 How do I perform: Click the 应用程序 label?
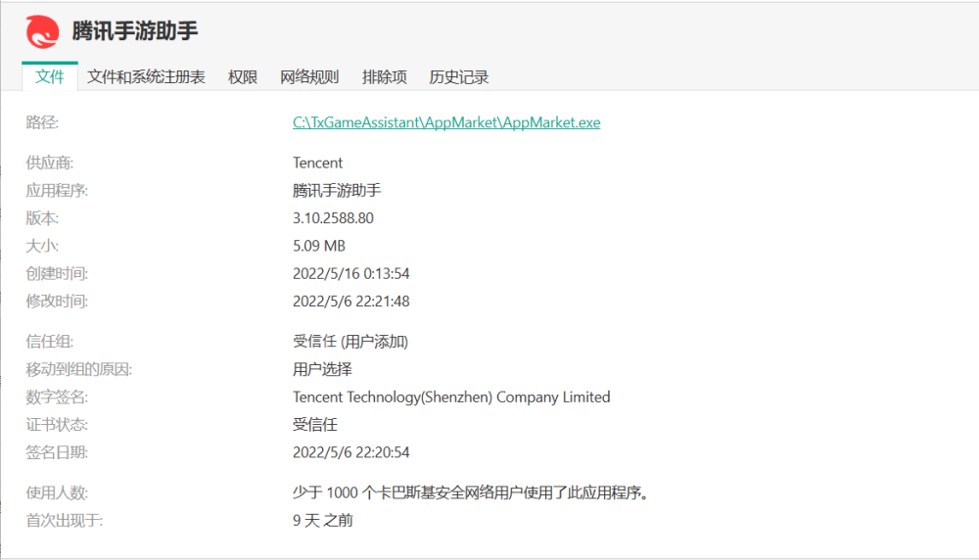(x=57, y=190)
